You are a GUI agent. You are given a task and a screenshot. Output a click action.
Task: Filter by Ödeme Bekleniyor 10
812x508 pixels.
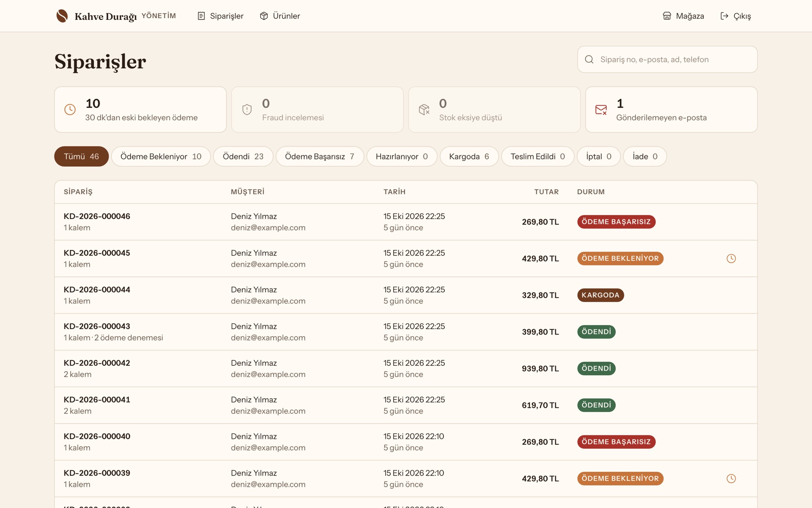(x=161, y=156)
